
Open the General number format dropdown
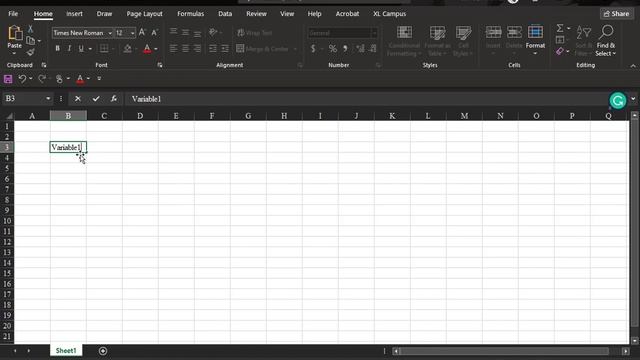click(x=374, y=33)
